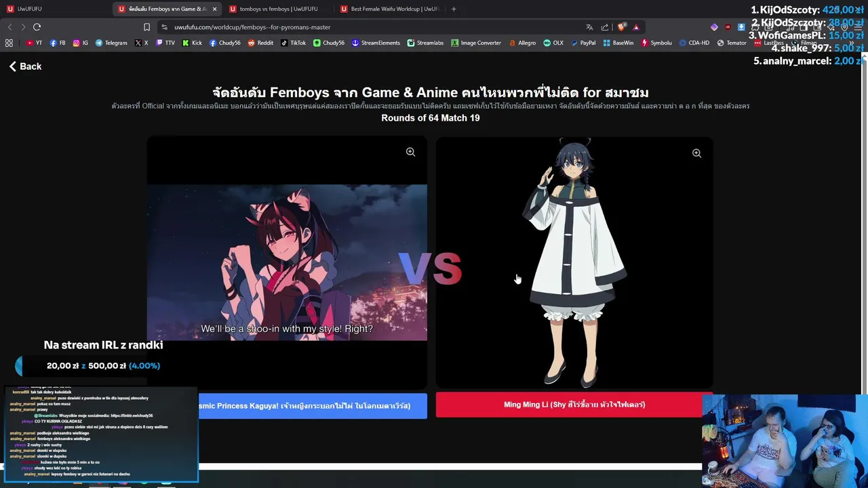Screen dimensions: 868x488
Task: Click the purple gem extension icon
Action: point(714,27)
